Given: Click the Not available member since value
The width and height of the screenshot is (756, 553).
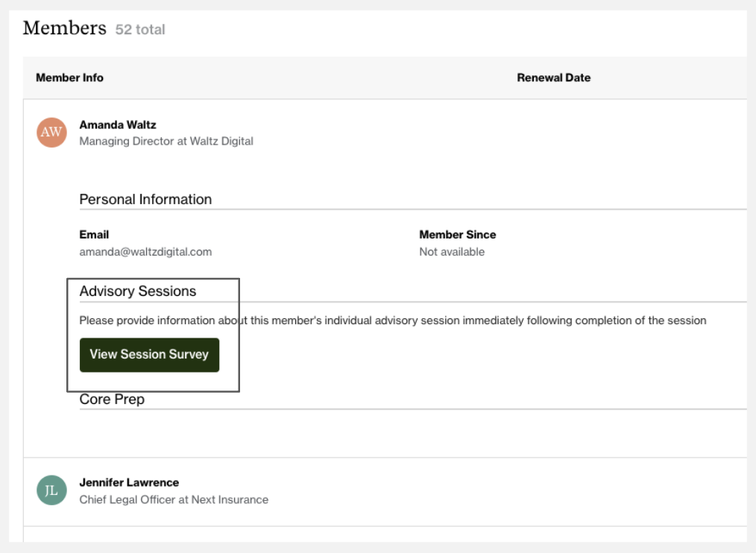Looking at the screenshot, I should (x=452, y=252).
